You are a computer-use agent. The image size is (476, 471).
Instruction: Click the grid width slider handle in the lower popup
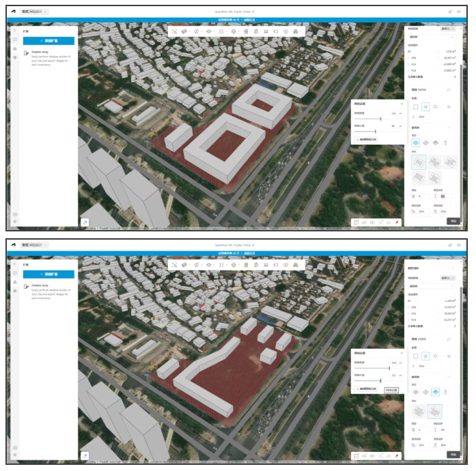[x=389, y=368]
